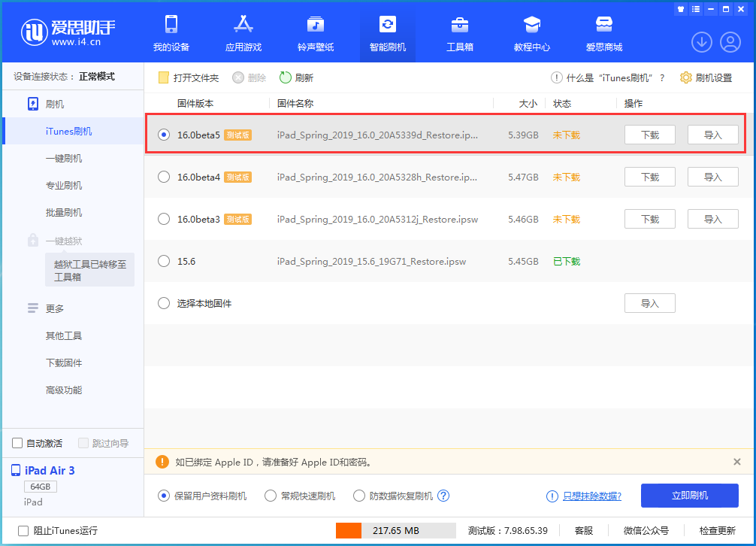The width and height of the screenshot is (756, 546).
Task: Click iPad_Spring_2019_15.6_19G71_Restore.ipsw file name
Action: (371, 262)
